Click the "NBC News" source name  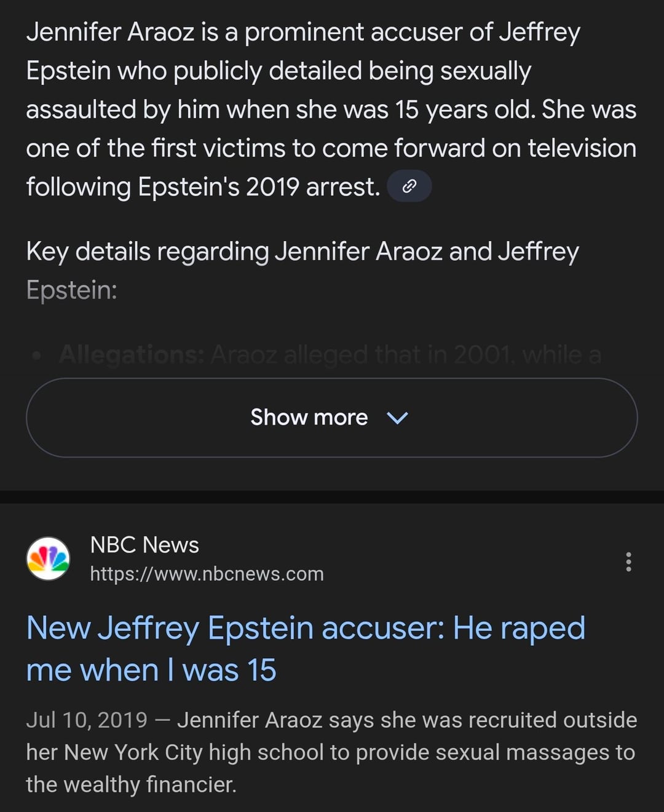coord(144,544)
